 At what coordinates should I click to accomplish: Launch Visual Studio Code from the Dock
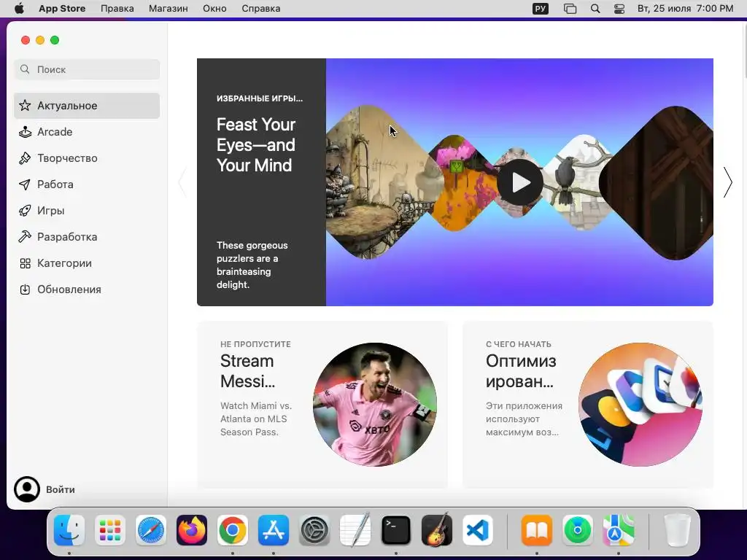coord(477,530)
